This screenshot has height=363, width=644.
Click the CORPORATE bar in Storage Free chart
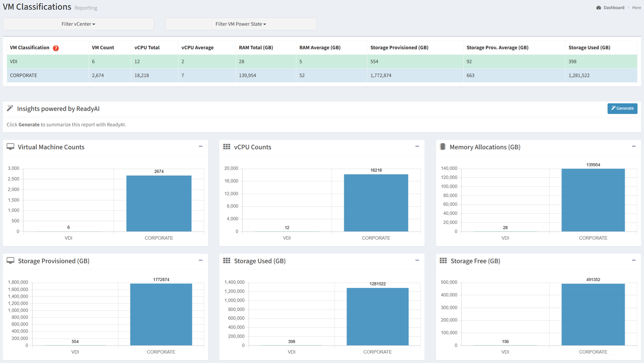click(593, 314)
